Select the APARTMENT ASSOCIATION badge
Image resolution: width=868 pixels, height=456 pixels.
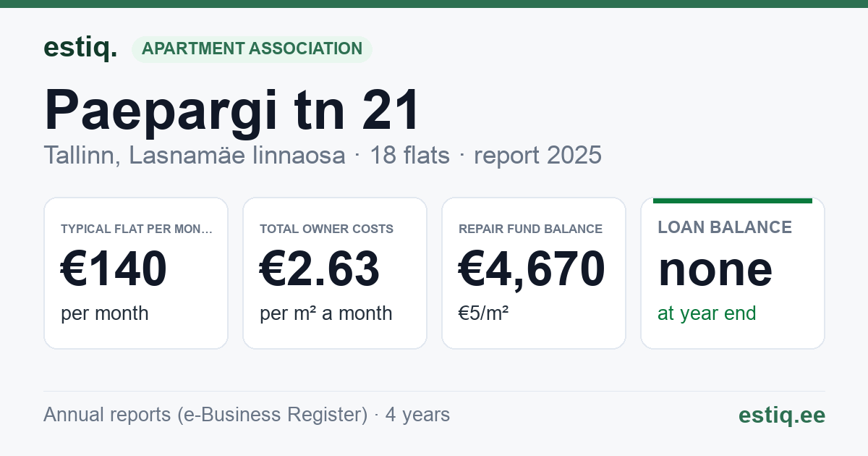click(x=252, y=48)
